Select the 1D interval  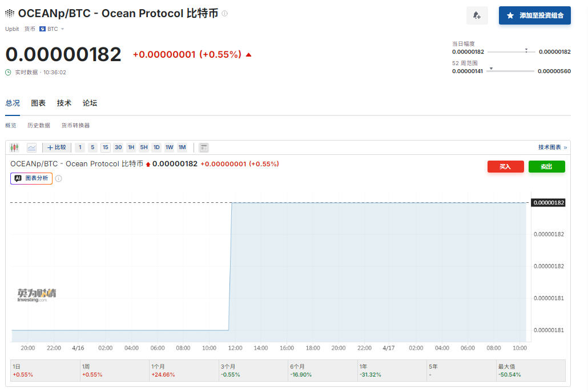click(x=156, y=147)
